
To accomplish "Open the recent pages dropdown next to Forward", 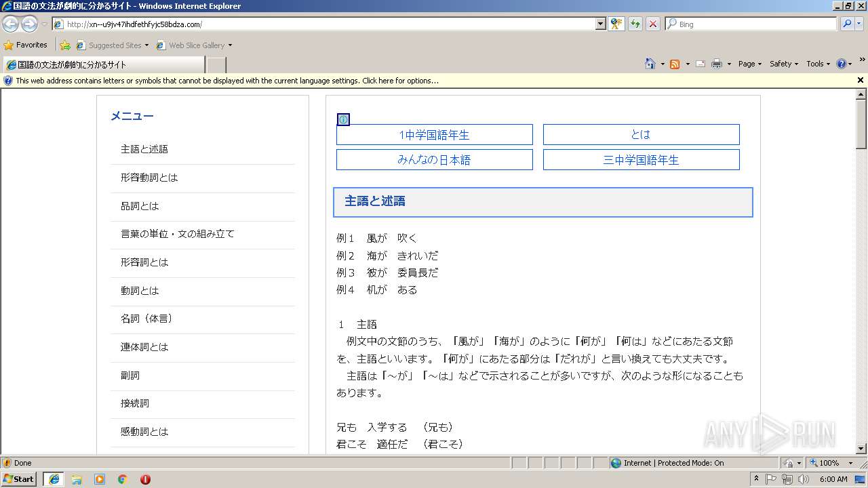I will tap(44, 24).
